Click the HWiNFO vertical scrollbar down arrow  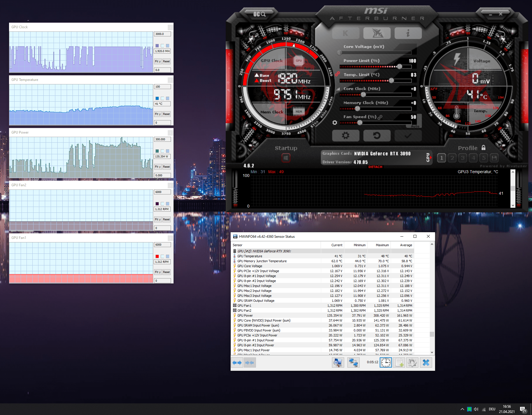[x=432, y=352]
